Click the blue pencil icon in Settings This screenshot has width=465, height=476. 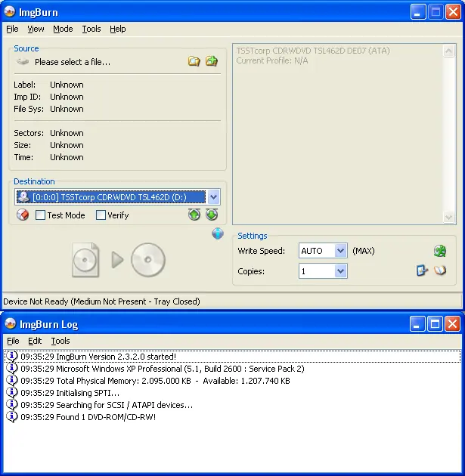click(x=422, y=270)
